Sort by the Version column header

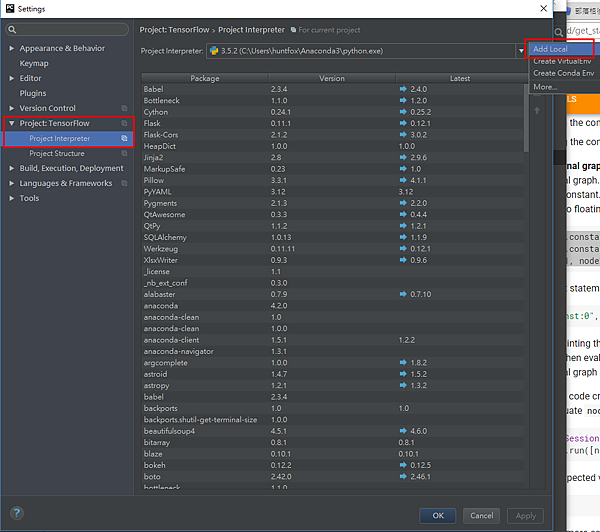coord(332,78)
